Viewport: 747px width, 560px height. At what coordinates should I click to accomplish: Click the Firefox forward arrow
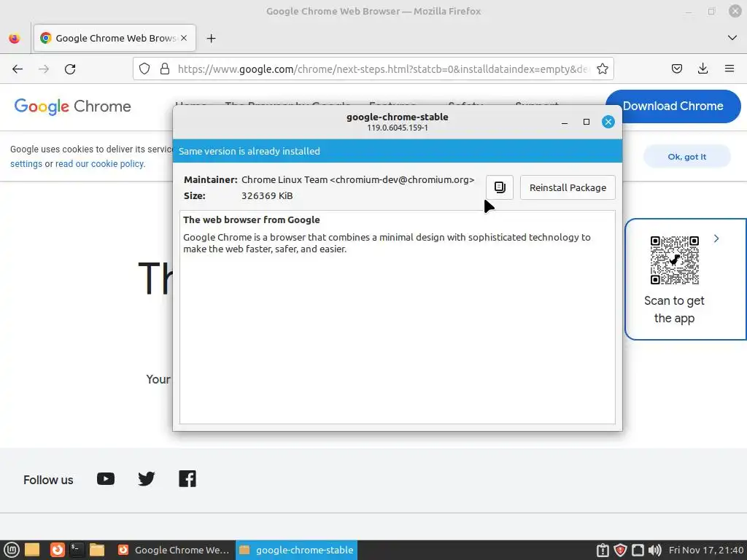click(x=44, y=69)
